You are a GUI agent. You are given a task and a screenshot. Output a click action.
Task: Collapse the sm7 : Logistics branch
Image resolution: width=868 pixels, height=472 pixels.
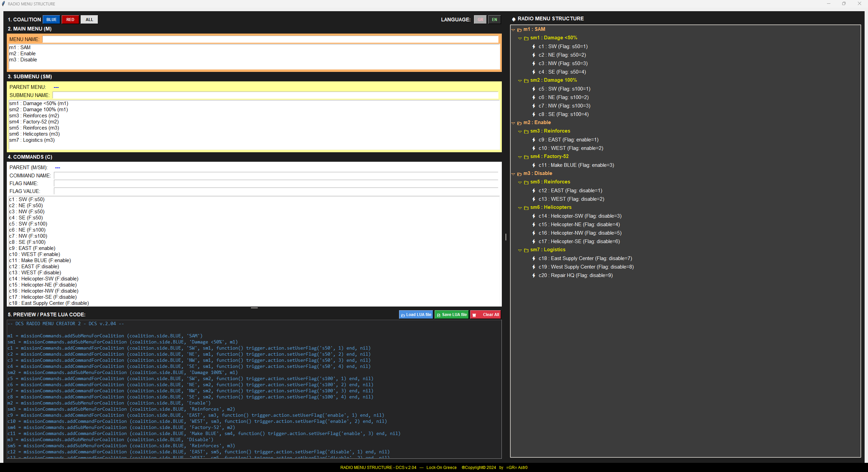tap(520, 250)
